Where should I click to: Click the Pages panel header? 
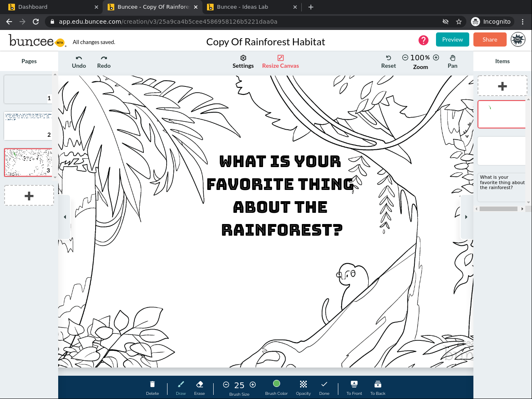(x=29, y=61)
